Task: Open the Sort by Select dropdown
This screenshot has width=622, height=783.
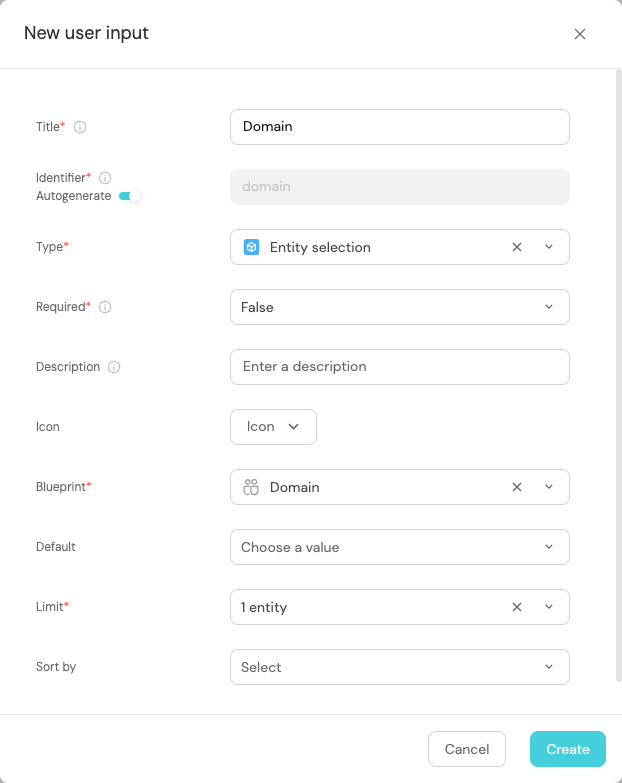Action: [x=399, y=667]
